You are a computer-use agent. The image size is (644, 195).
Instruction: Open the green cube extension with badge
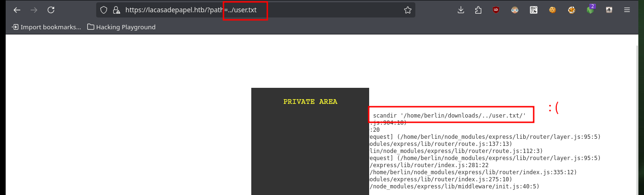[591, 9]
